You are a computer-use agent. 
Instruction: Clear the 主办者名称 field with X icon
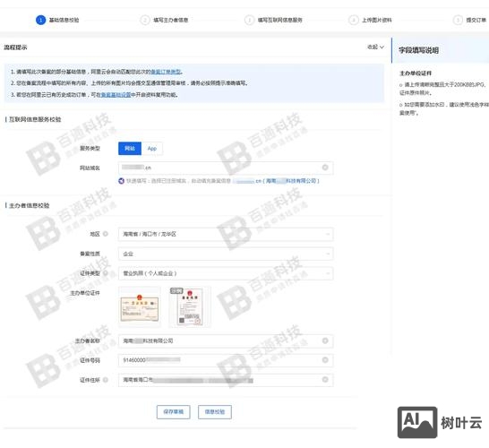click(x=325, y=341)
